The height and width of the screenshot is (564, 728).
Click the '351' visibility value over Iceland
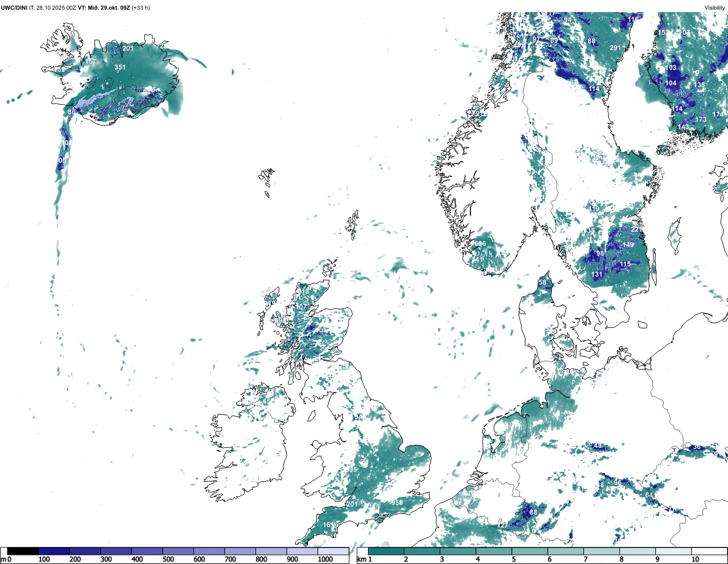pos(120,67)
